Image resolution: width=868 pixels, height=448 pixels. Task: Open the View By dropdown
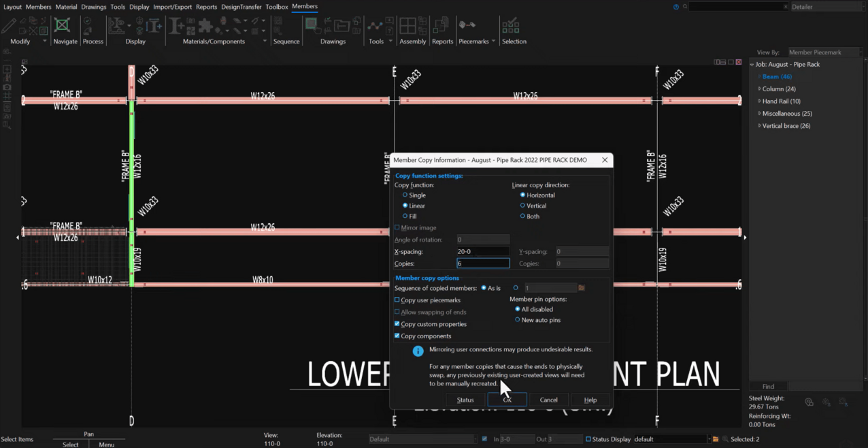click(824, 52)
